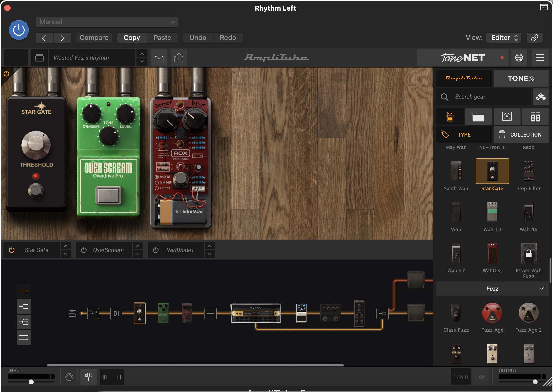Select the 1n270 diode radio option

tap(157, 177)
